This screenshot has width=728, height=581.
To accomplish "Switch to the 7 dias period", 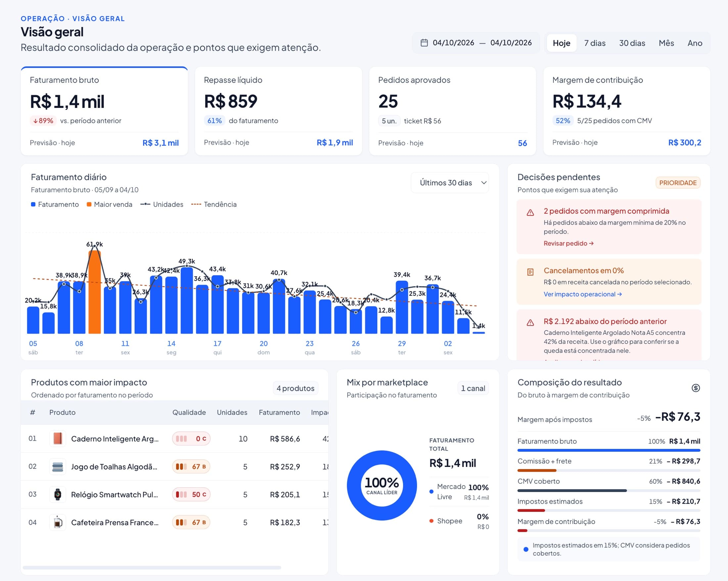I will (x=595, y=43).
